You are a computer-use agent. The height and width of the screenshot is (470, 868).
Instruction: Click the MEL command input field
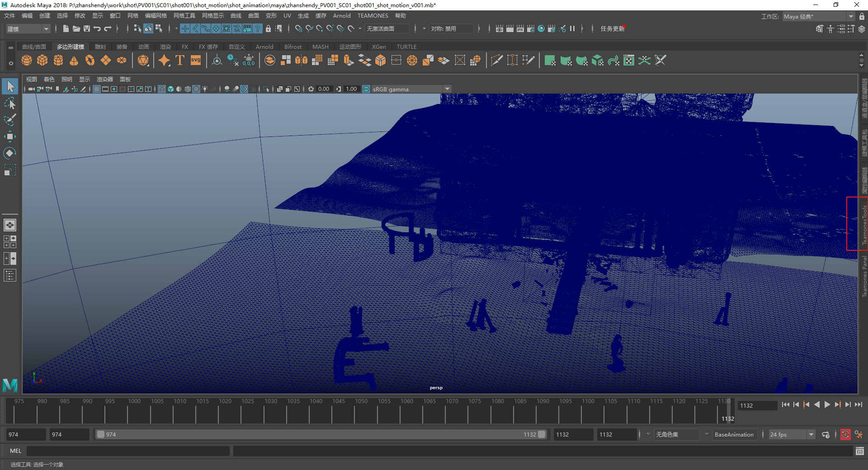[128, 451]
